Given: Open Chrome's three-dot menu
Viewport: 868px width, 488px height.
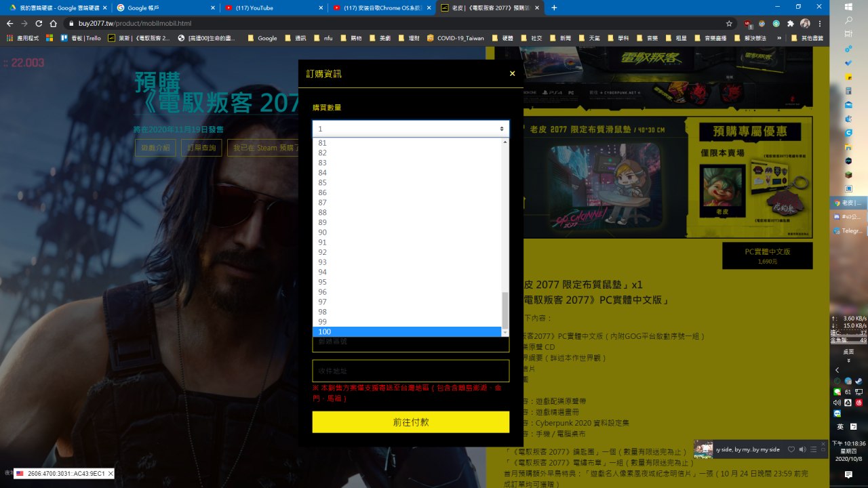Looking at the screenshot, I should click(819, 23).
